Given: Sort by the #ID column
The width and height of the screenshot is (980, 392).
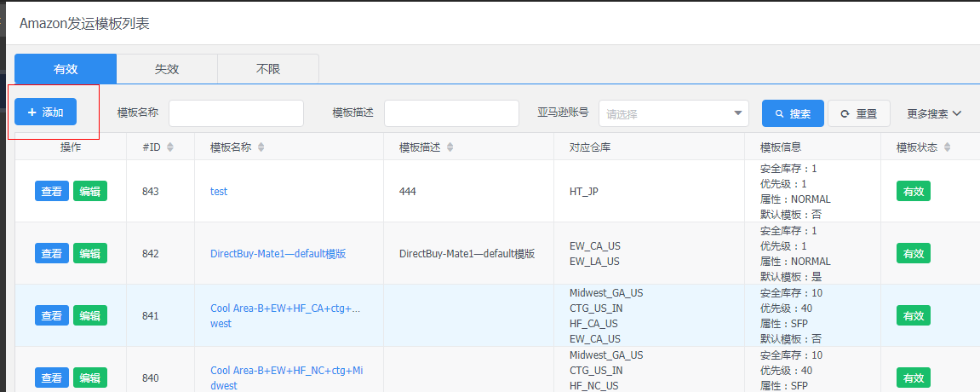Looking at the screenshot, I should (170, 147).
